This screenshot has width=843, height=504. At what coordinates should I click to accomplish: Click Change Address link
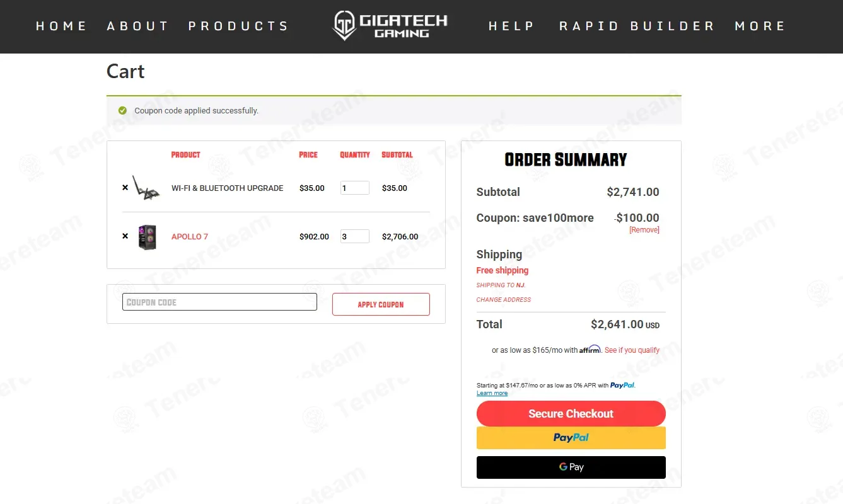pyautogui.click(x=504, y=300)
